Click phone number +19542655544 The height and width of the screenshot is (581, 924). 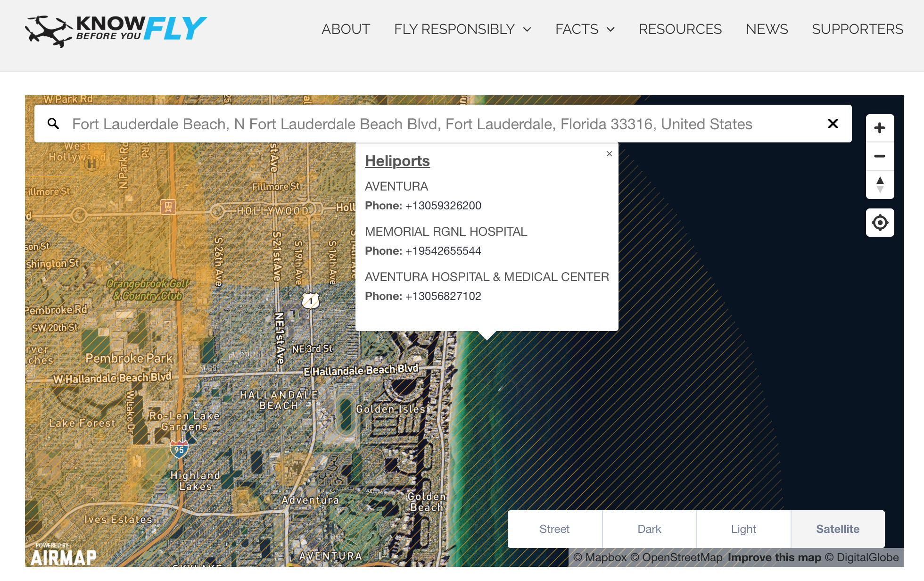[x=443, y=251]
